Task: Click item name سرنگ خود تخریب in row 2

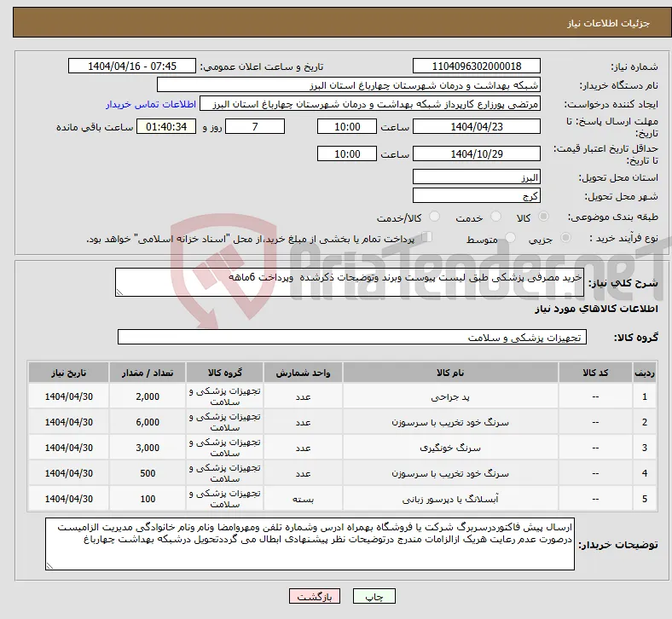Action: 450,422
